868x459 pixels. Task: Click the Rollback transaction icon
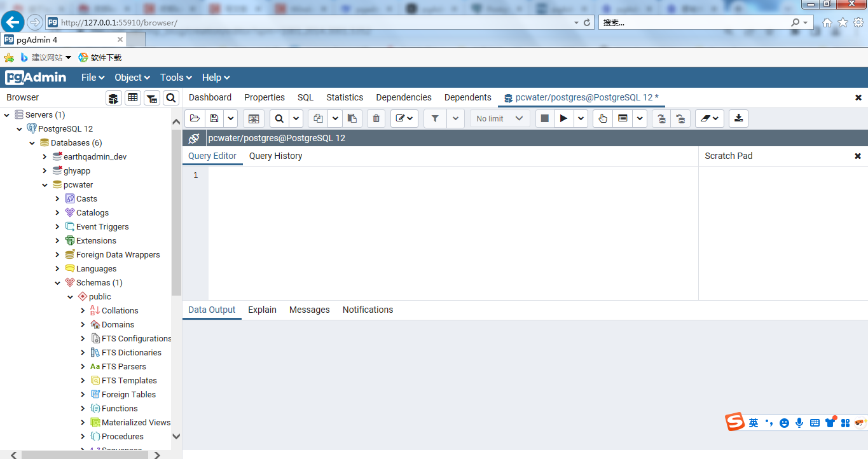(x=680, y=118)
